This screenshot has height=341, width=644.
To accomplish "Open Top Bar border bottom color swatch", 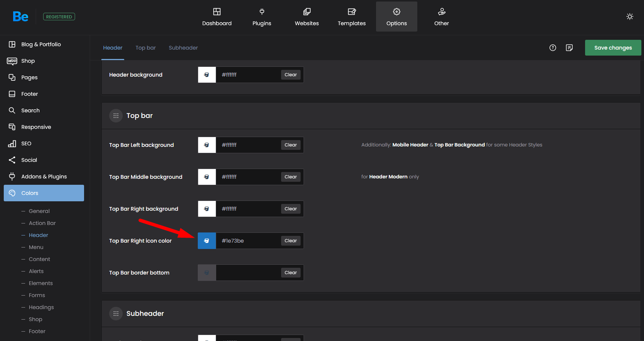I will [207, 273].
